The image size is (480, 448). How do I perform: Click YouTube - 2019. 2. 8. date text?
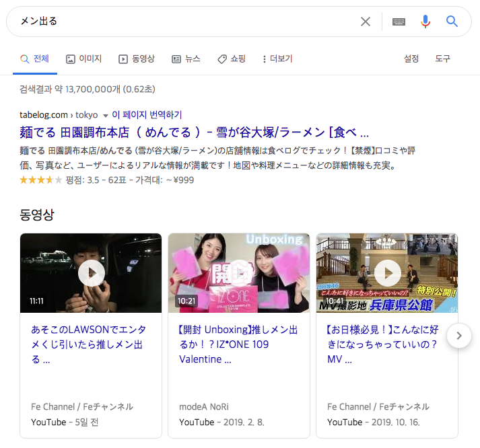221,422
